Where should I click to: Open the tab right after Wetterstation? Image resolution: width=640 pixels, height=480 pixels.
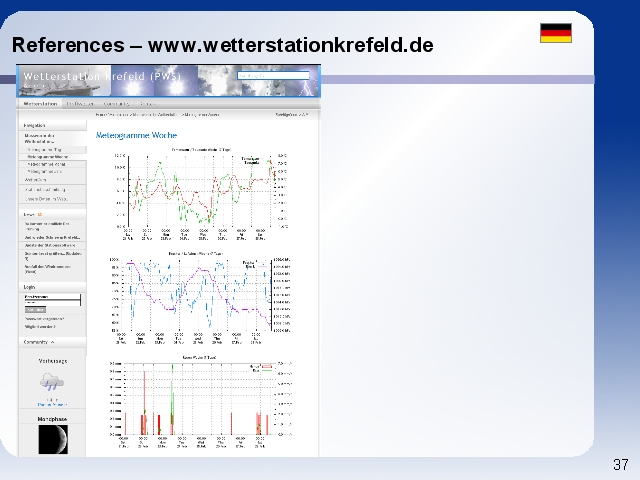pyautogui.click(x=80, y=104)
